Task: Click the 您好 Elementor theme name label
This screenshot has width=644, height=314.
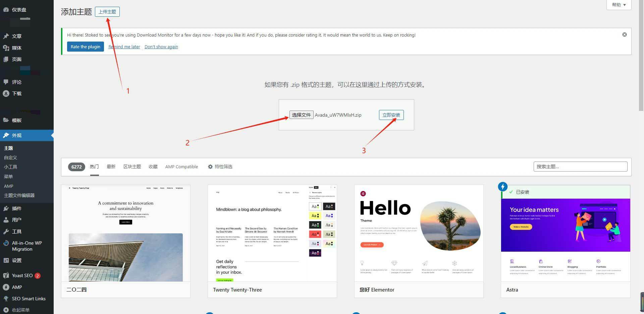Action: [377, 290]
